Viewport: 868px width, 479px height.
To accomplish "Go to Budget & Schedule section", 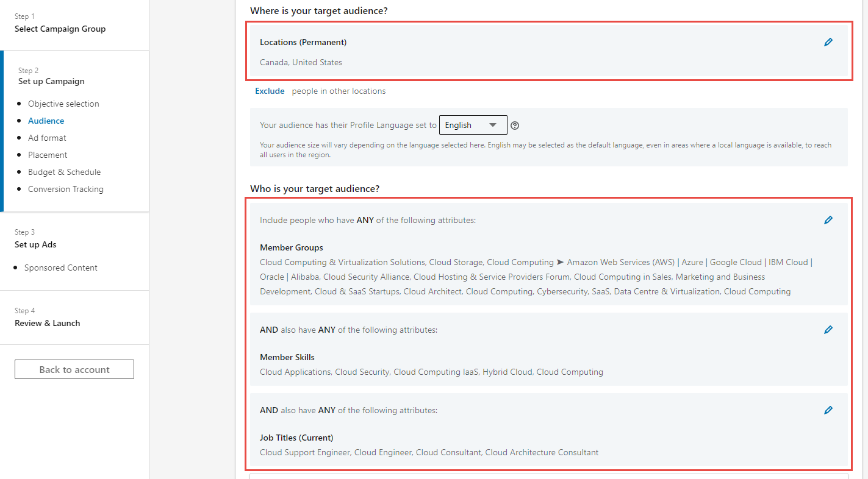I will (64, 172).
